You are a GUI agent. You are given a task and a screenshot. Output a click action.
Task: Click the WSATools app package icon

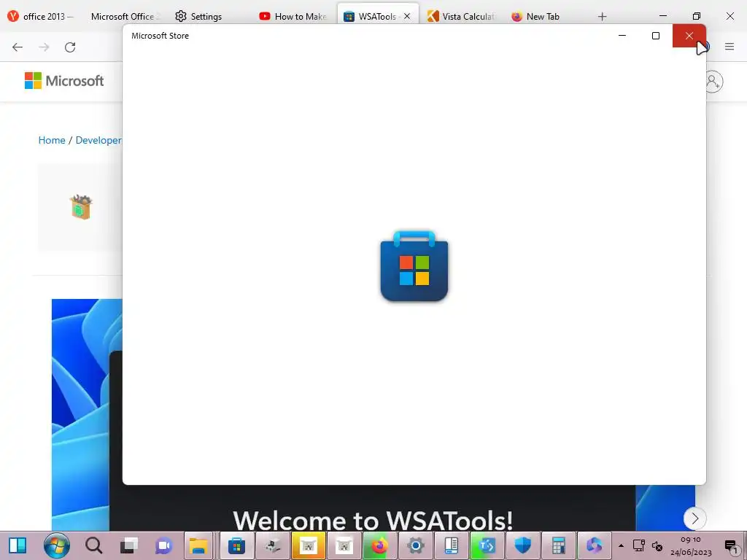81,207
